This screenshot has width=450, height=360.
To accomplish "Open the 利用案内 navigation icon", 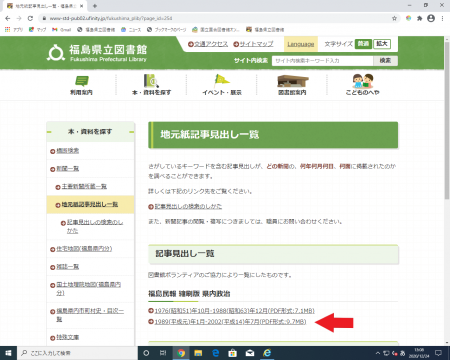I will click(x=81, y=85).
